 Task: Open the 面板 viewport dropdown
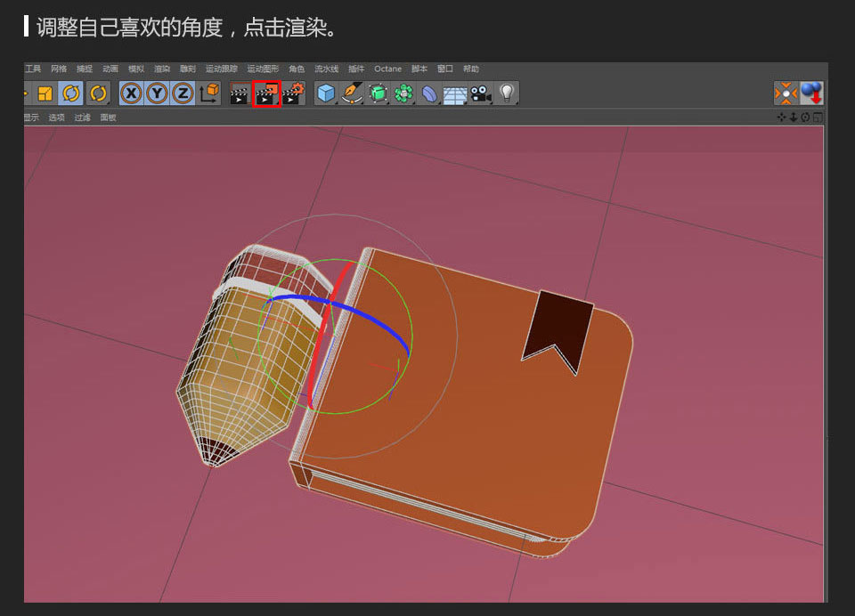point(109,117)
